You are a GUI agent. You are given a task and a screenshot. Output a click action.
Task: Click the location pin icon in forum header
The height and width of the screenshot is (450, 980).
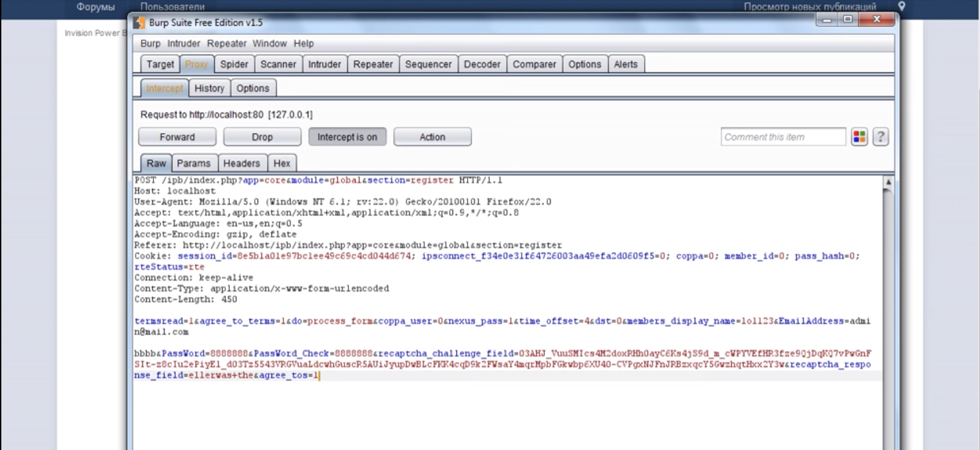902,7
